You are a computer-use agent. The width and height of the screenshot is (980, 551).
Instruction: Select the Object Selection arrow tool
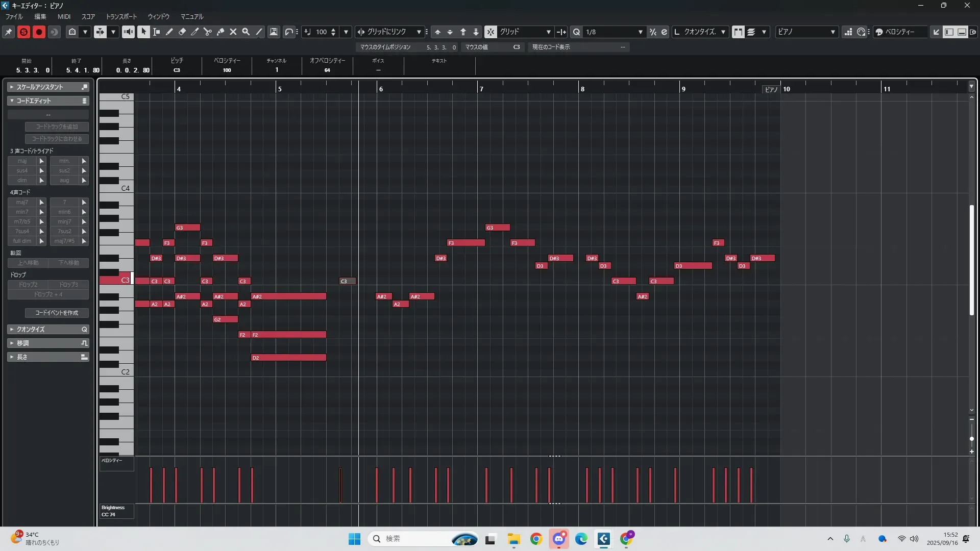tap(143, 32)
